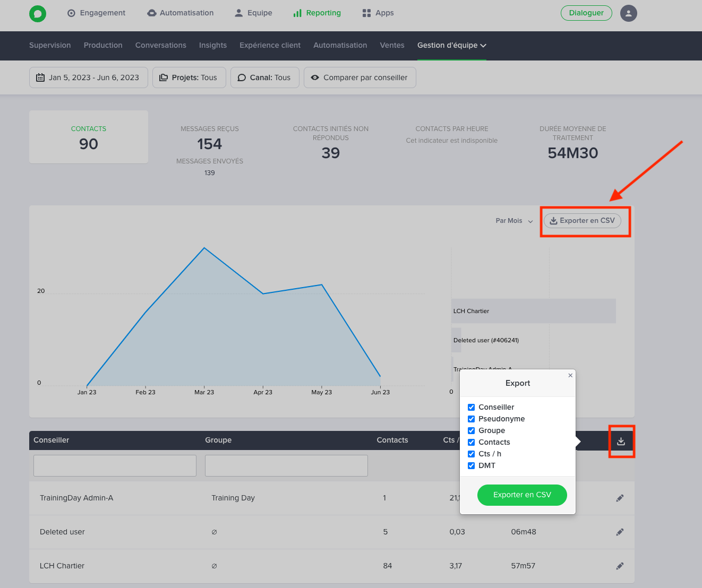Viewport: 702px width, 588px height.
Task: Click the Deleted user (#406241) bar label
Action: pyautogui.click(x=486, y=340)
